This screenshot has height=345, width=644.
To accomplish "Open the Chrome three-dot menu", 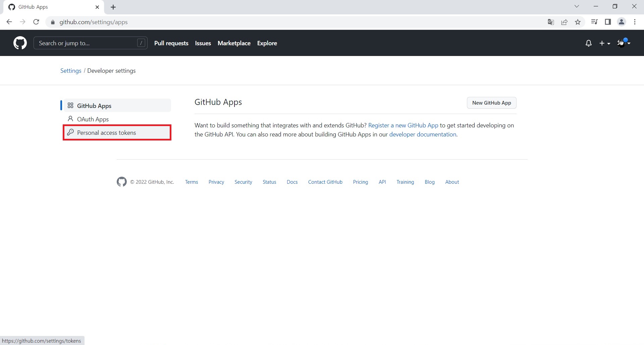I will point(635,22).
